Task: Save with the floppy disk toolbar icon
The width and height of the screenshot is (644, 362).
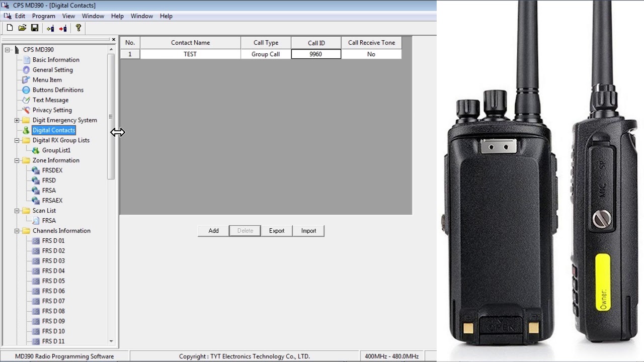Action: tap(35, 28)
